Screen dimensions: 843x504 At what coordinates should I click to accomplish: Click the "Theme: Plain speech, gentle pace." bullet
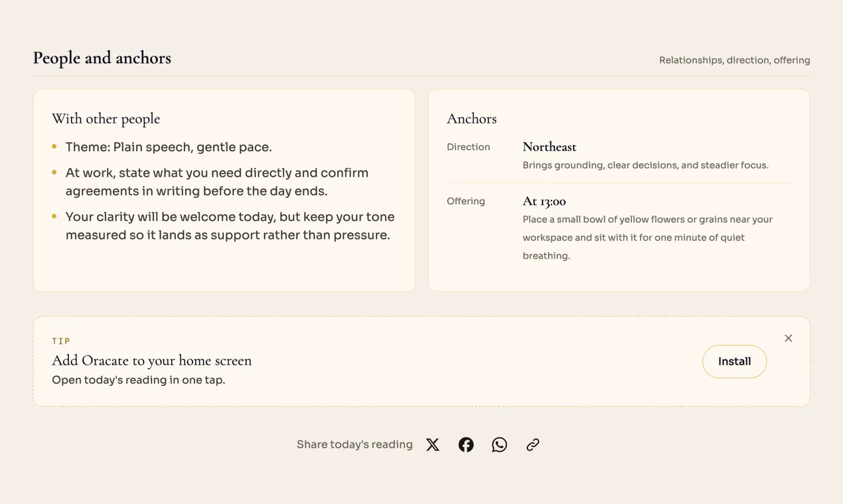(169, 147)
